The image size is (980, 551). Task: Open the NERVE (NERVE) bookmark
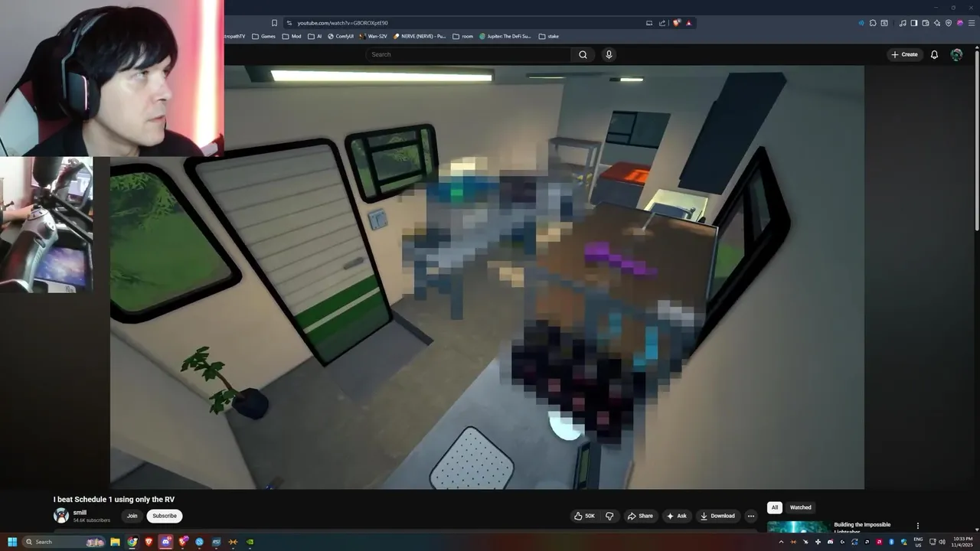click(x=420, y=36)
